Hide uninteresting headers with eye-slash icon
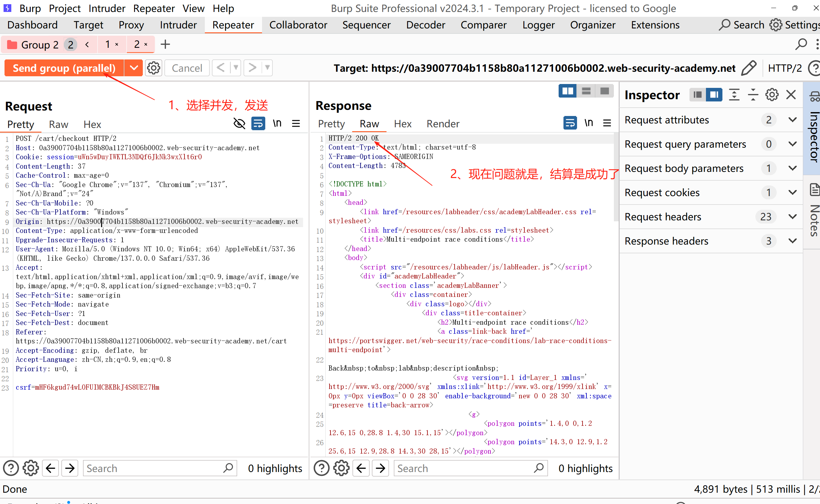Viewport: 820px width, 504px height. pyautogui.click(x=239, y=124)
